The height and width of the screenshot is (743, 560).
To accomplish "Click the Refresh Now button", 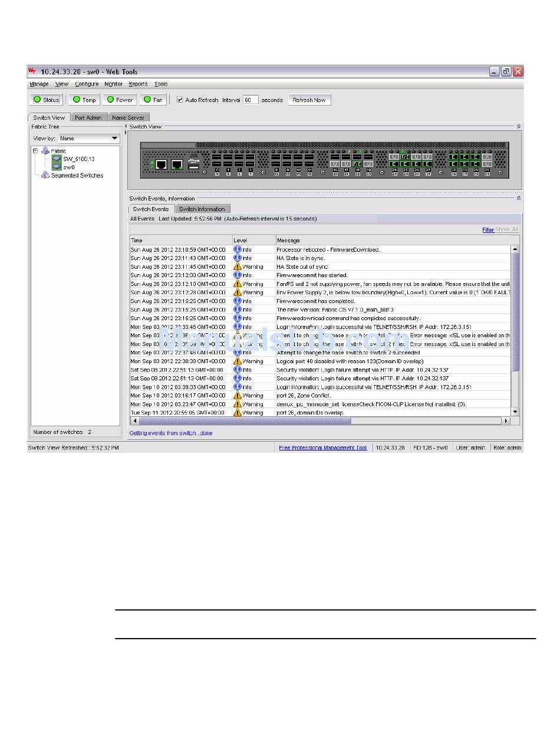I will click(309, 100).
